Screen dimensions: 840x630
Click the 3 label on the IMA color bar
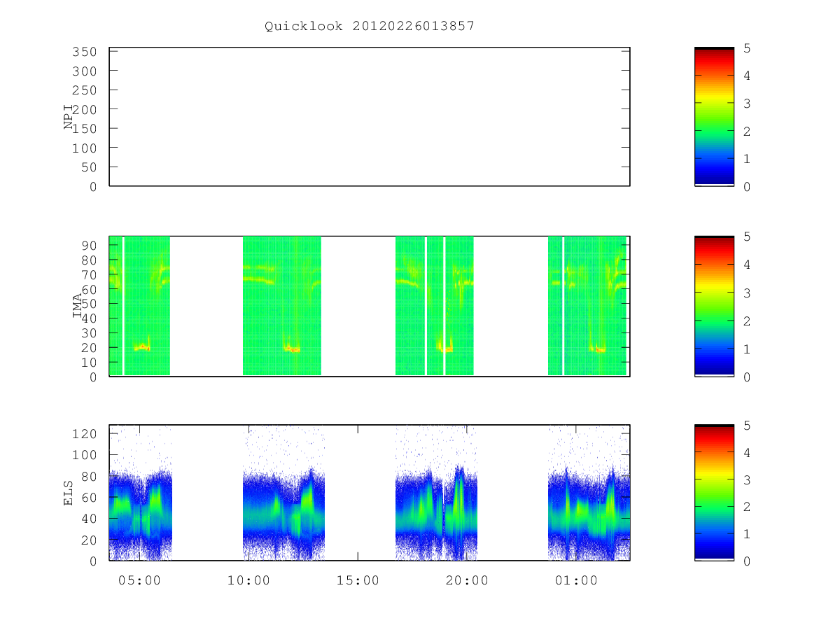pyautogui.click(x=748, y=293)
